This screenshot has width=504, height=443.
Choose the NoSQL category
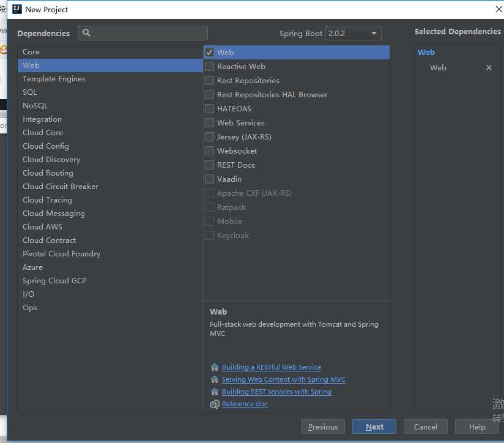coord(110,106)
